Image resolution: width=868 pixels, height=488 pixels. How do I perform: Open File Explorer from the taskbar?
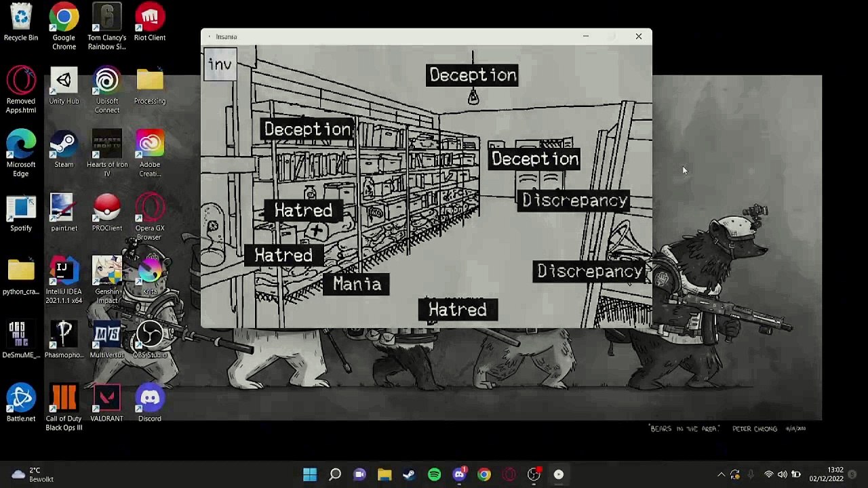click(x=384, y=474)
